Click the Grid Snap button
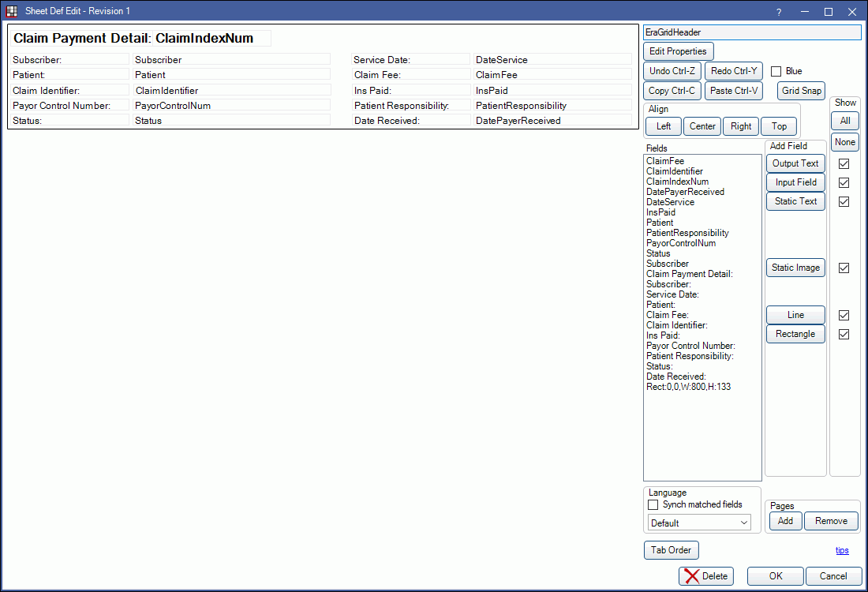Viewport: 868px width, 592px height. (801, 91)
